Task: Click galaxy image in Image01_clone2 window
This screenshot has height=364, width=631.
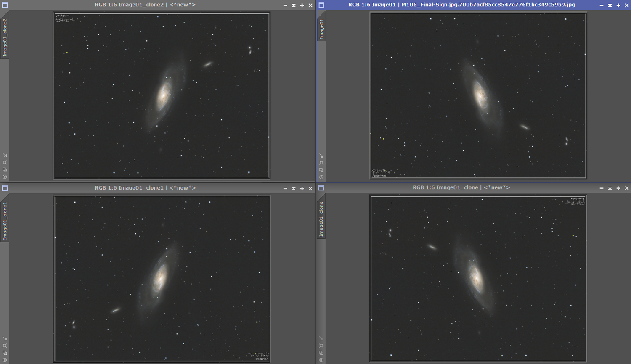Action: tap(162, 96)
